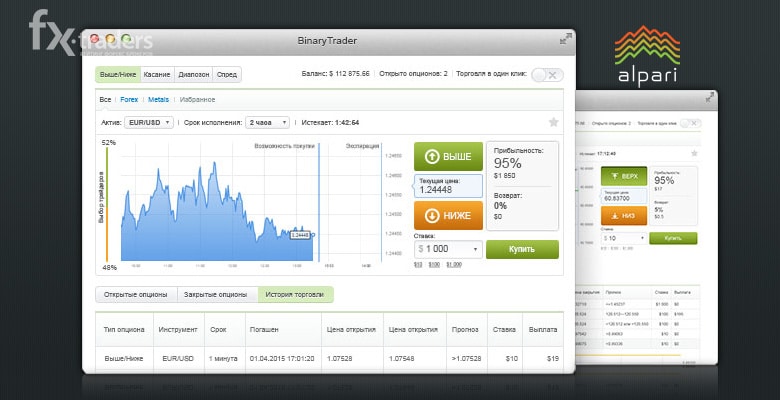
Task: Click Купить in the background window
Action: [x=674, y=238]
